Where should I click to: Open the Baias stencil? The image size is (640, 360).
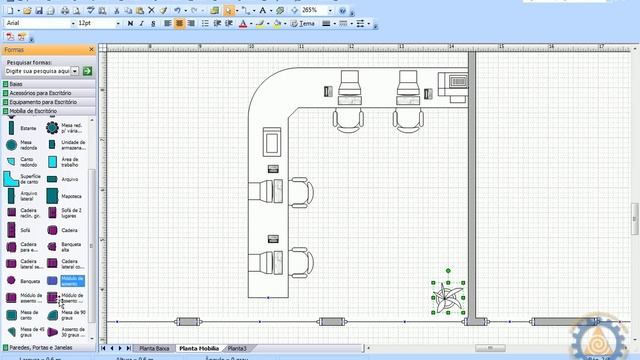click(49, 84)
